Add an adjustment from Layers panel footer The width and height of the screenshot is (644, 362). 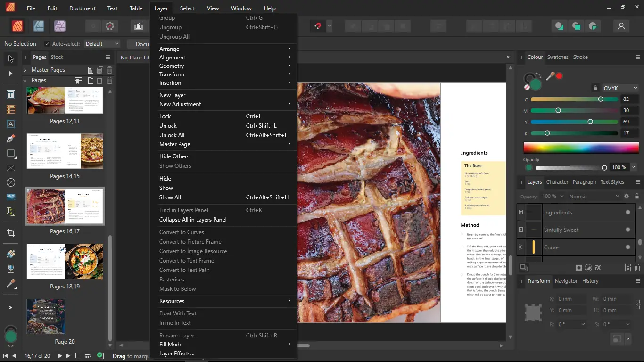point(588,268)
